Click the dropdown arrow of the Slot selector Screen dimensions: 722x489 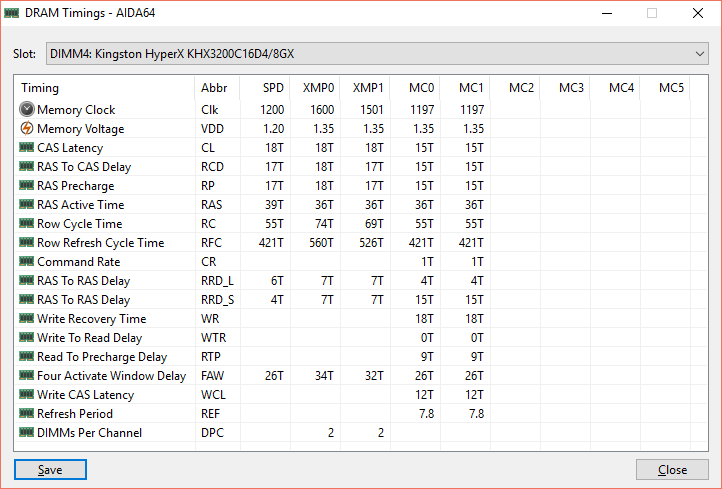(700, 53)
